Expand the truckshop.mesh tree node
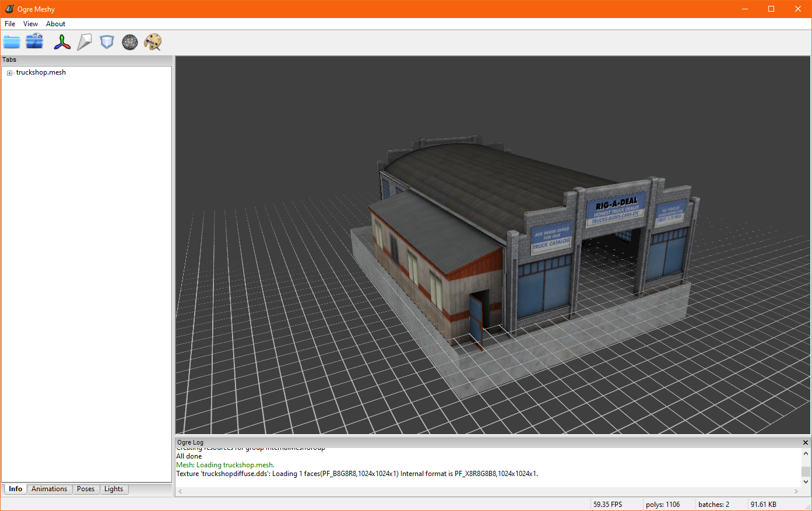Viewport: 812px width, 511px height. (10, 73)
